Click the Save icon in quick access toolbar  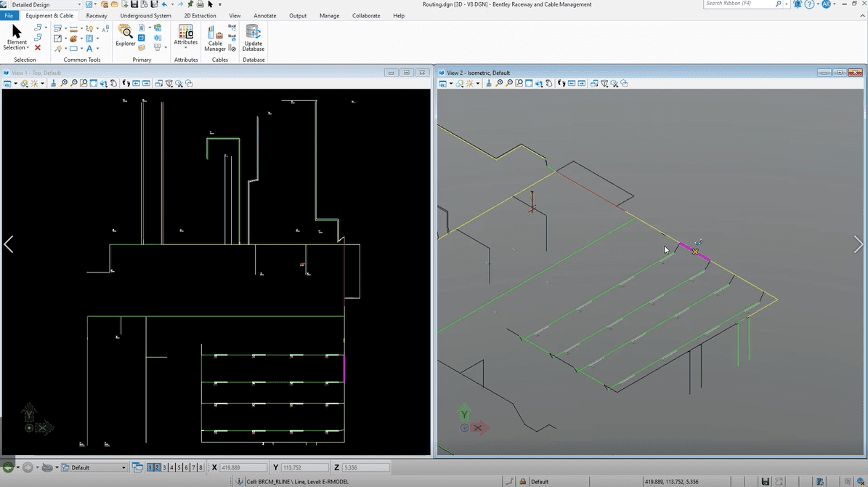pos(134,4)
